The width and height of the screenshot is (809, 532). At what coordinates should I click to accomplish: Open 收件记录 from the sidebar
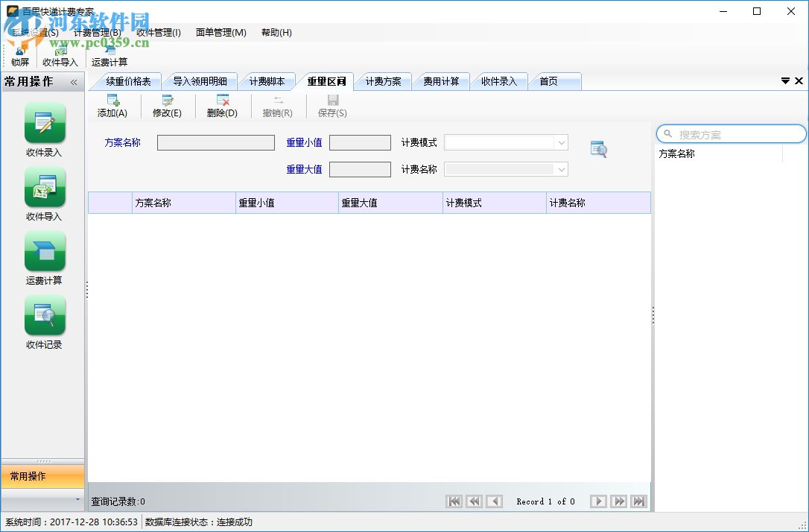click(45, 315)
